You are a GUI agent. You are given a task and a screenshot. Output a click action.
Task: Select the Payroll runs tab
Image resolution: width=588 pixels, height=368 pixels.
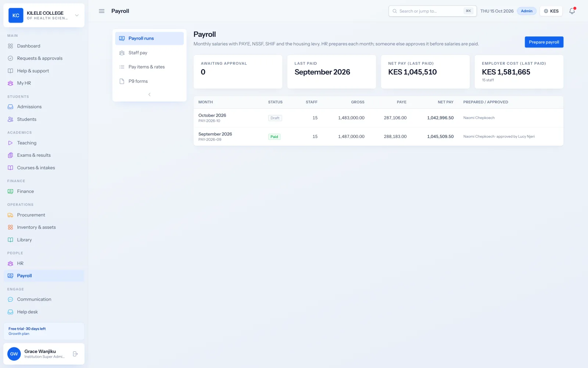coord(149,38)
